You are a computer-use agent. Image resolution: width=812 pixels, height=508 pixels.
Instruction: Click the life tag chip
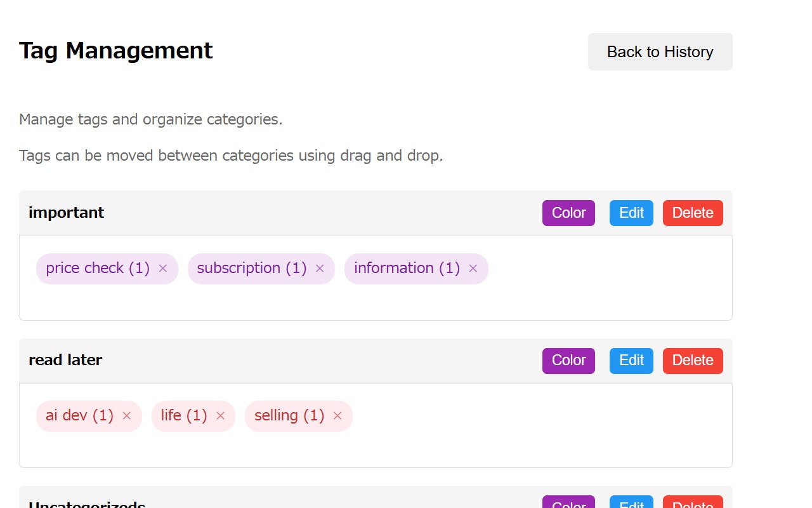coord(193,416)
